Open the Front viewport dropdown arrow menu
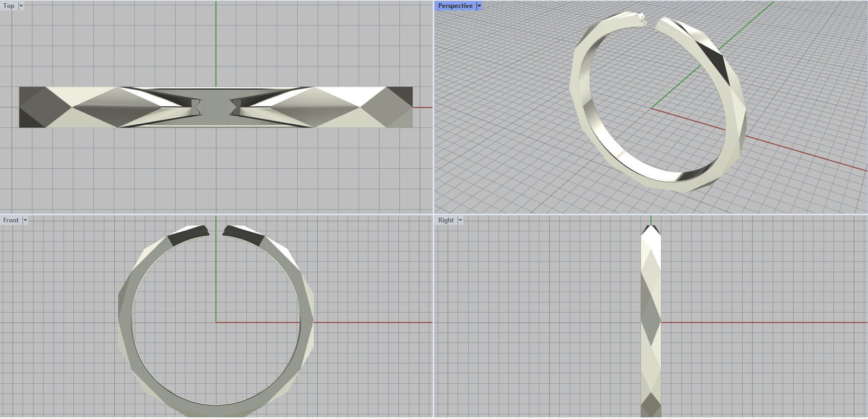Image resolution: width=868 pixels, height=419 pixels. point(25,220)
